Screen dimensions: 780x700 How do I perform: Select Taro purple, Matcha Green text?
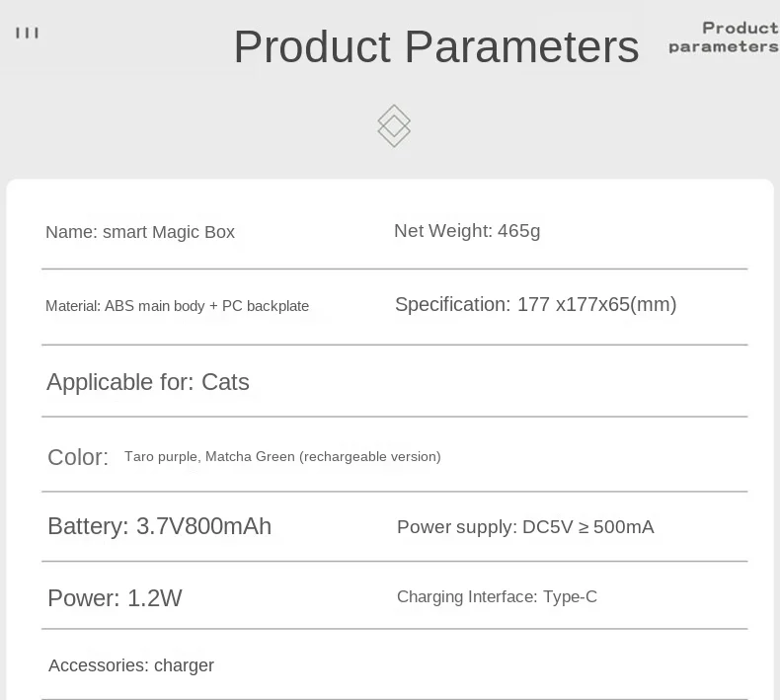[209, 456]
